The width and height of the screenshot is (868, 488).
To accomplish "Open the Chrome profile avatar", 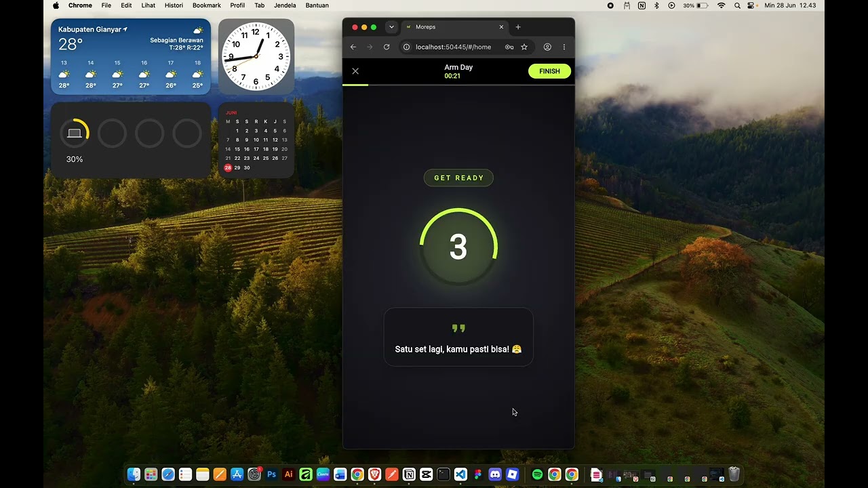I will 547,47.
